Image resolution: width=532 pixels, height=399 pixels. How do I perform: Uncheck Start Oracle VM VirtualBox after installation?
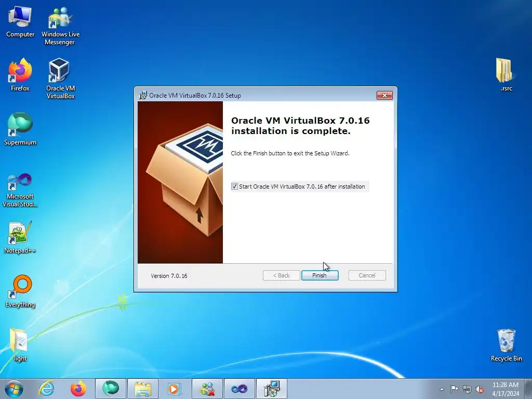[x=234, y=187]
